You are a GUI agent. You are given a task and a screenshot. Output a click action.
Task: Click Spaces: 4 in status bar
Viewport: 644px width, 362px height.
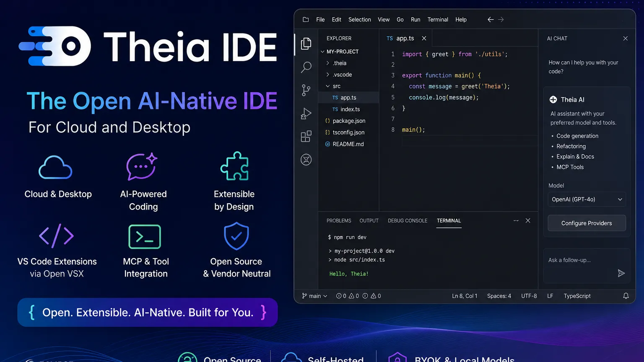(x=499, y=296)
